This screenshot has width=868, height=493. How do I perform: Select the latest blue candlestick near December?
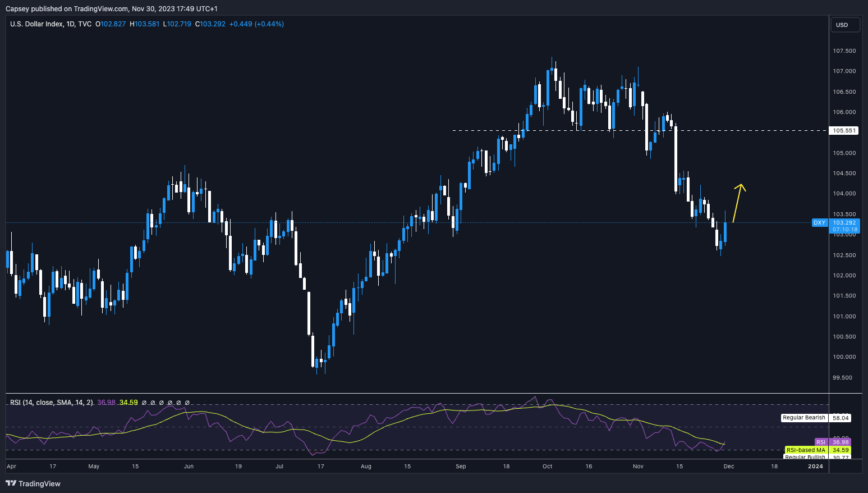pyautogui.click(x=725, y=232)
